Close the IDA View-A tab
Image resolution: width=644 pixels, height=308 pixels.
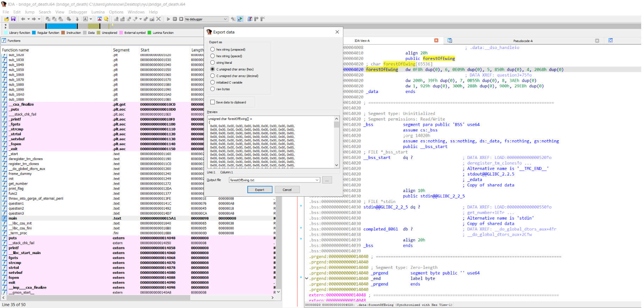436,41
